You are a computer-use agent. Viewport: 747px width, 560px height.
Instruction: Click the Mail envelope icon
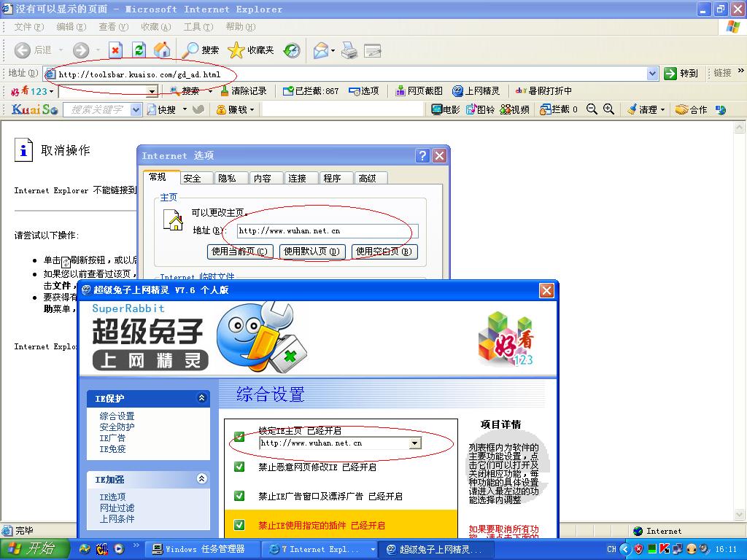coord(321,50)
